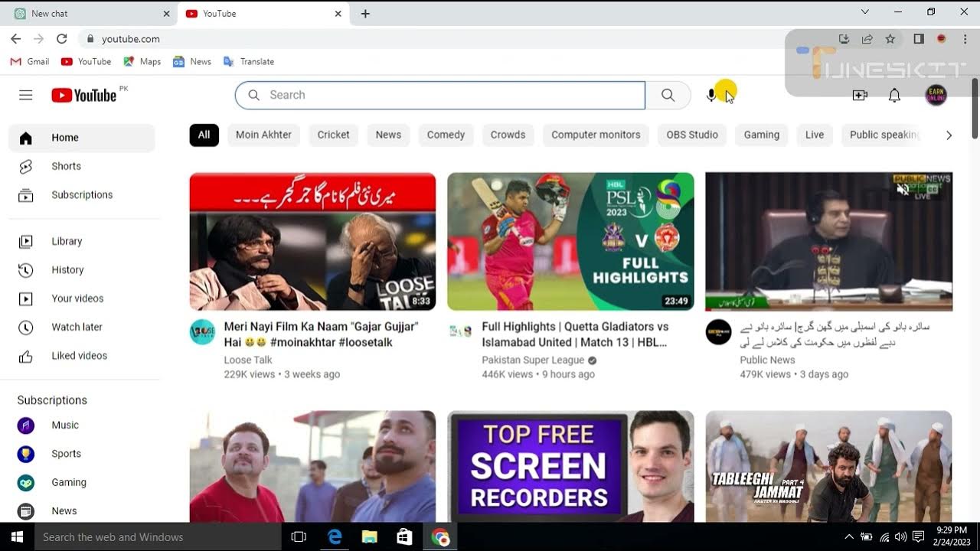Viewport: 980px width, 551px height.
Task: Open the Top Free Screen Recorders thumbnail
Action: click(x=570, y=466)
